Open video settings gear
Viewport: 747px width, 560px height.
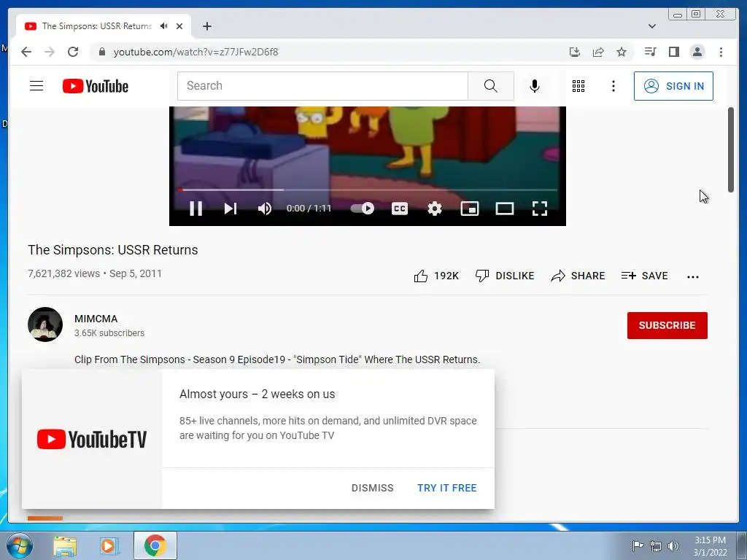pos(435,209)
